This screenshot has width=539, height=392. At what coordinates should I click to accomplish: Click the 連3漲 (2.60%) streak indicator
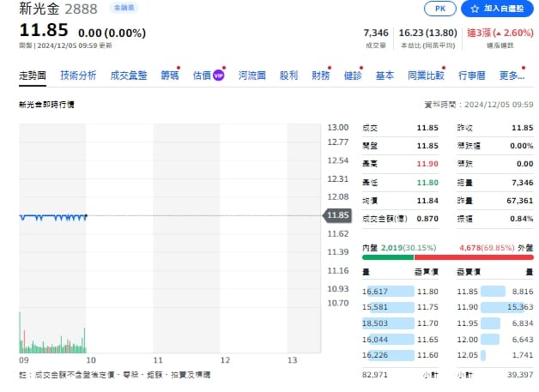[500, 33]
